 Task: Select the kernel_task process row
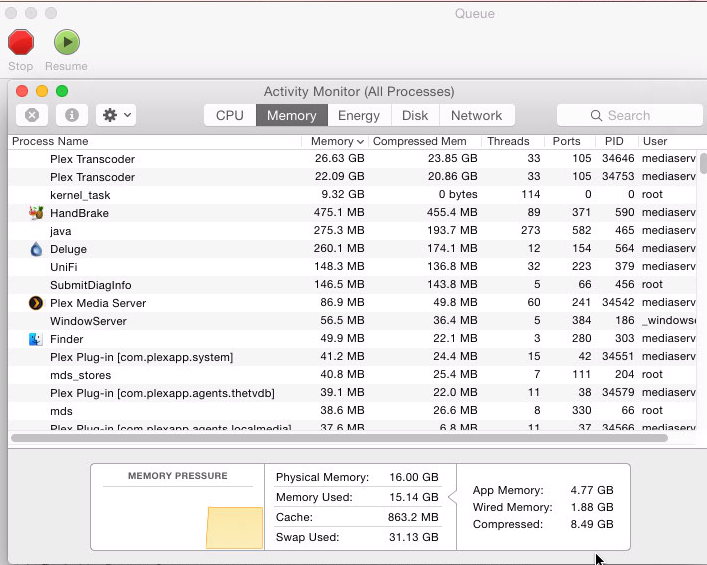[352, 195]
